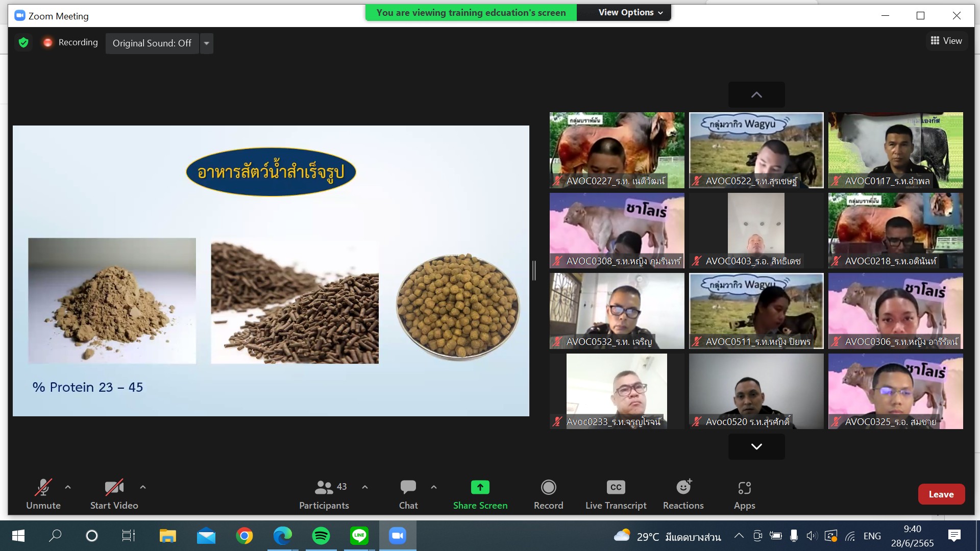Open Spotify from taskbar
Image resolution: width=980 pixels, height=551 pixels.
click(x=321, y=536)
